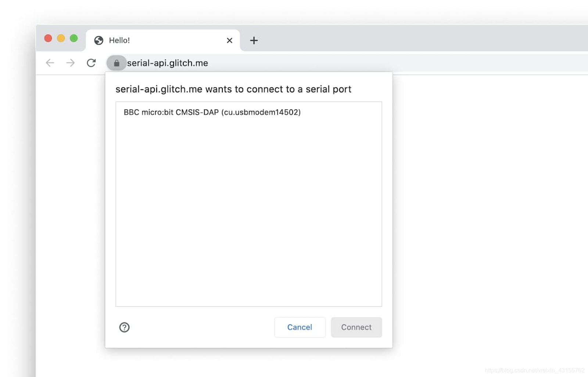Viewport: 588px width, 377px height.
Task: Open a new tab with the plus icon
Action: [x=253, y=40]
